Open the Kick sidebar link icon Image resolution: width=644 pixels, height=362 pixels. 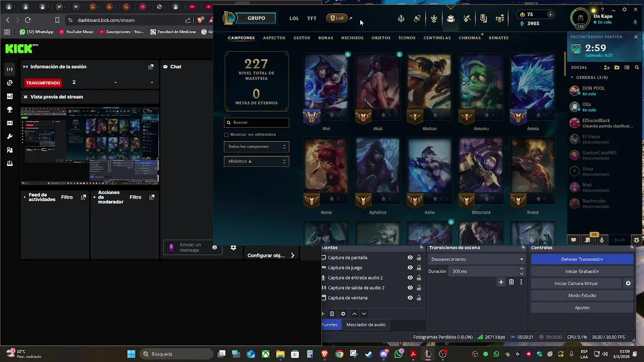pyautogui.click(x=10, y=82)
